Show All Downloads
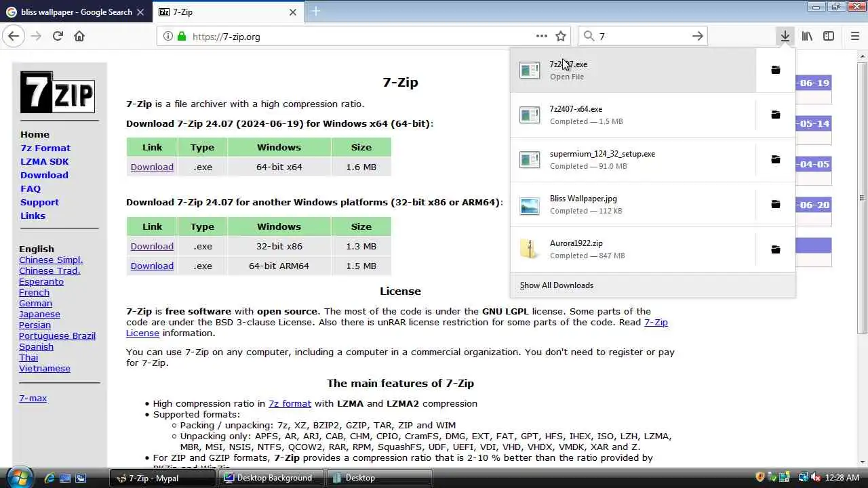Image resolution: width=868 pixels, height=488 pixels. (556, 285)
